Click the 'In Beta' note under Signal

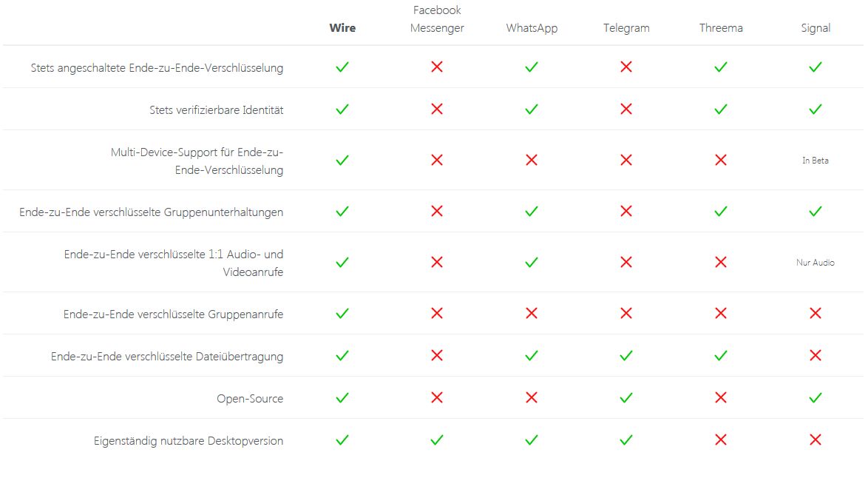(816, 160)
